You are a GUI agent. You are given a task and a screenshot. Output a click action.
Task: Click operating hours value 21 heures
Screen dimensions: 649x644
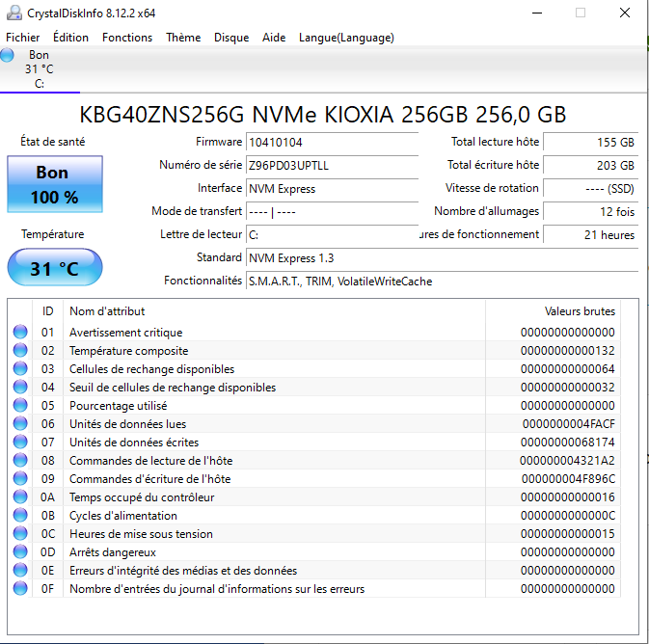(x=590, y=235)
